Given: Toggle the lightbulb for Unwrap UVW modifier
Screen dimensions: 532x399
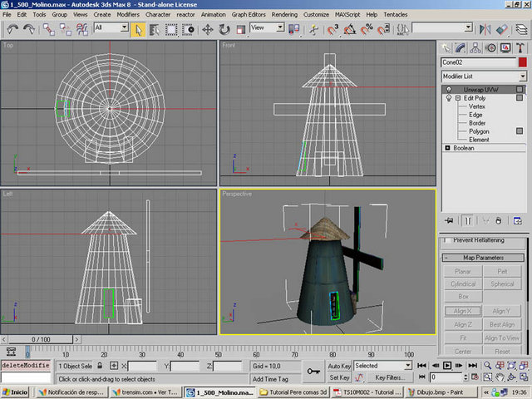Looking at the screenshot, I should 449,89.
